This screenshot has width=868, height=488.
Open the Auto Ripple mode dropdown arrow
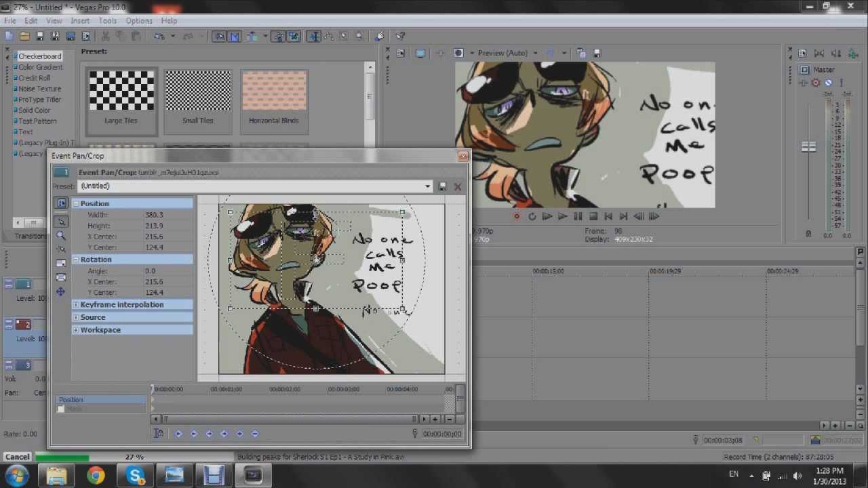click(264, 36)
